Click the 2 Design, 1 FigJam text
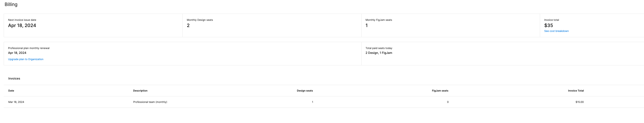Viewport: 644px width, 123px height. (x=379, y=53)
